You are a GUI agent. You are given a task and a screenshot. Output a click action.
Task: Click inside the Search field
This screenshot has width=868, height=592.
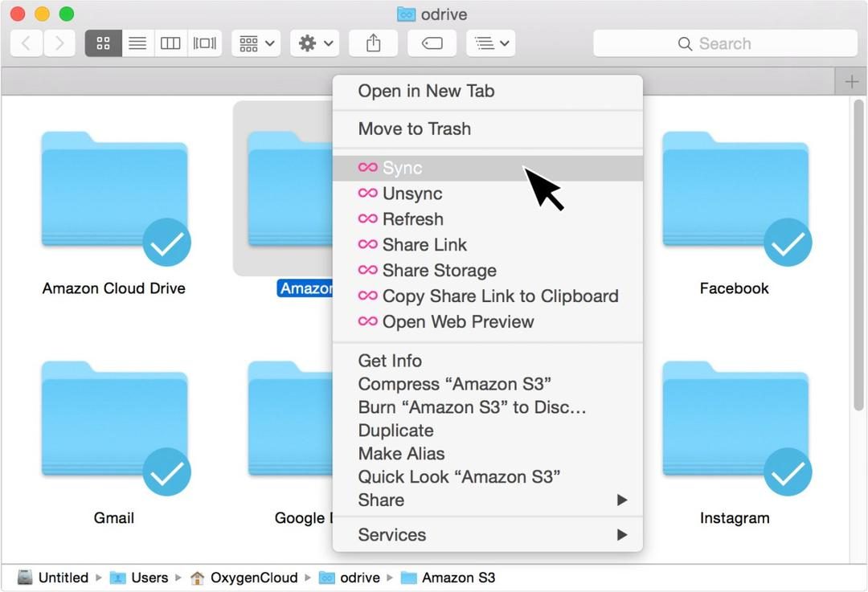point(725,43)
